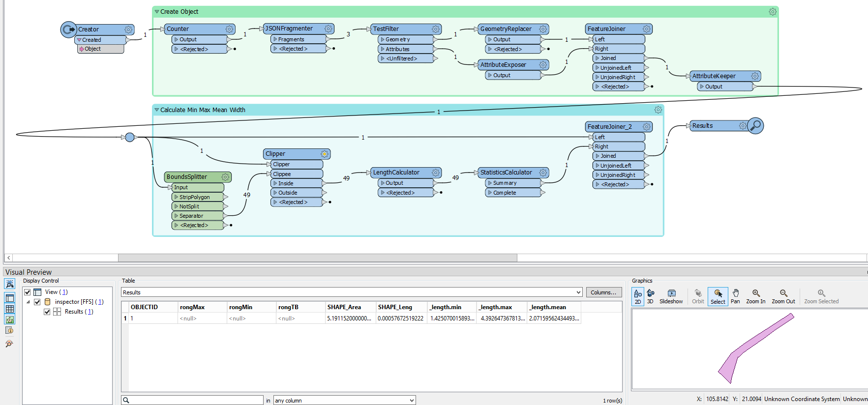This screenshot has height=405, width=868.
Task: Click the Creator run-from-here icon
Action: click(68, 29)
